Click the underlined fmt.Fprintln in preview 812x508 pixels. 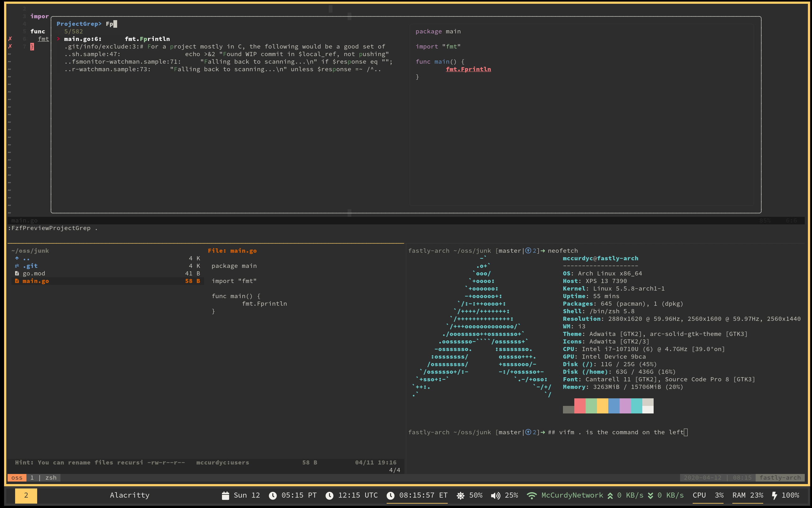(468, 69)
